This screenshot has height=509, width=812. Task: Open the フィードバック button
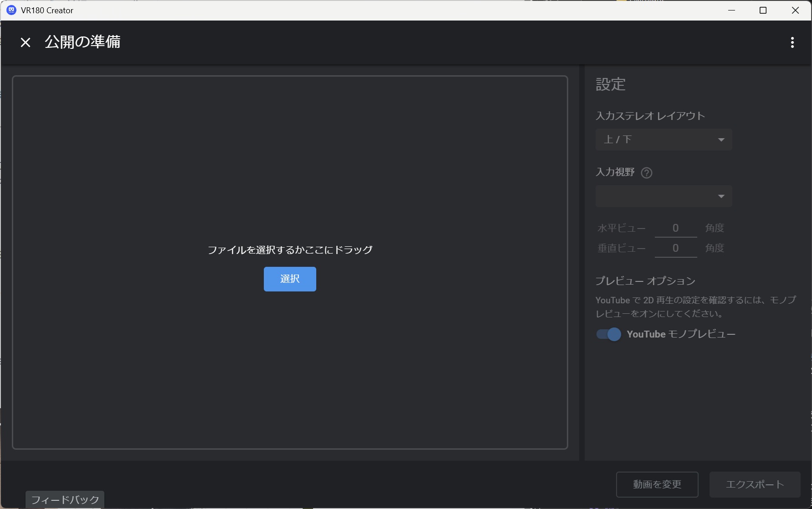(x=65, y=499)
